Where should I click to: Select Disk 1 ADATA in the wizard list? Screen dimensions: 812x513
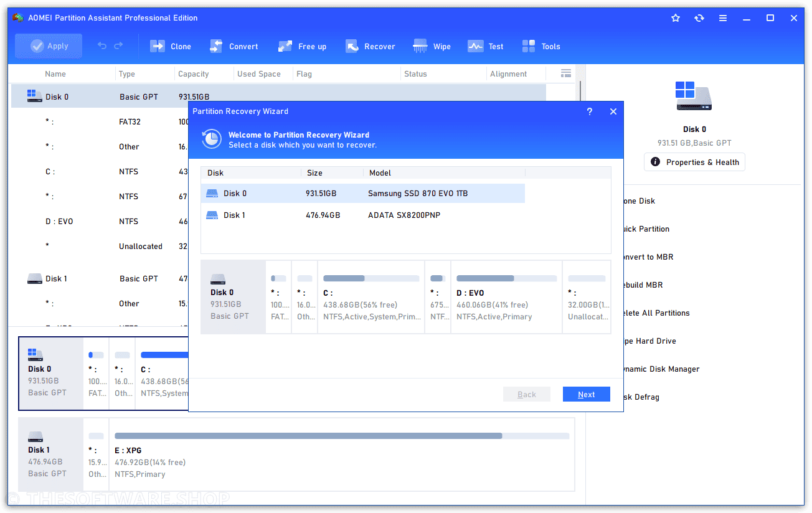coord(363,215)
